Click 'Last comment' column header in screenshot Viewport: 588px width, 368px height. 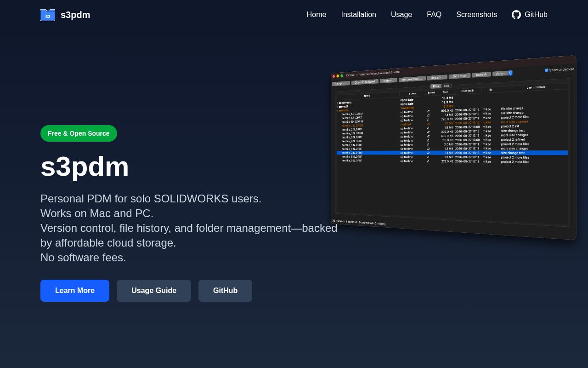(536, 87)
